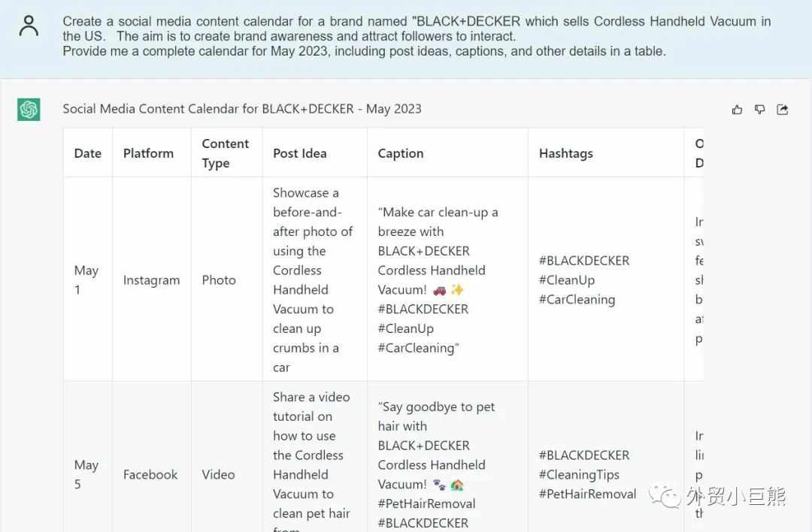Click the Date column header
The image size is (812, 532).
(x=87, y=153)
